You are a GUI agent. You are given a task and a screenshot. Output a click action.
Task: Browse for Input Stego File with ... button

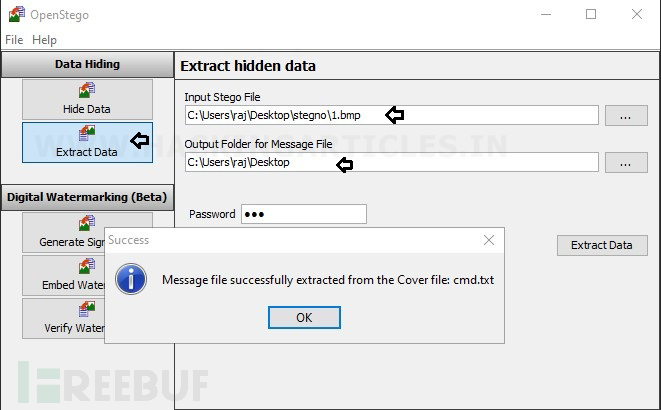tap(626, 115)
